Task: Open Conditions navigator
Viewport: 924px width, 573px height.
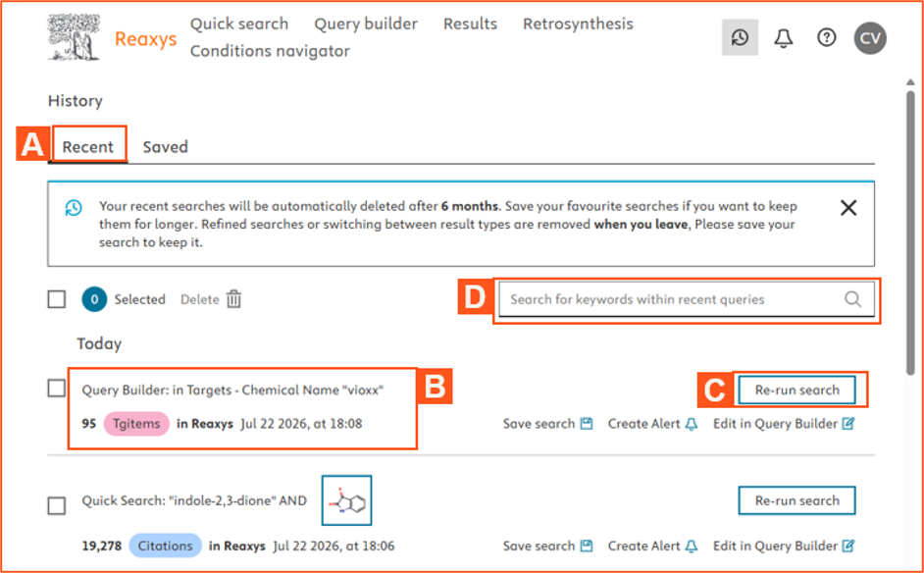Action: [x=270, y=51]
